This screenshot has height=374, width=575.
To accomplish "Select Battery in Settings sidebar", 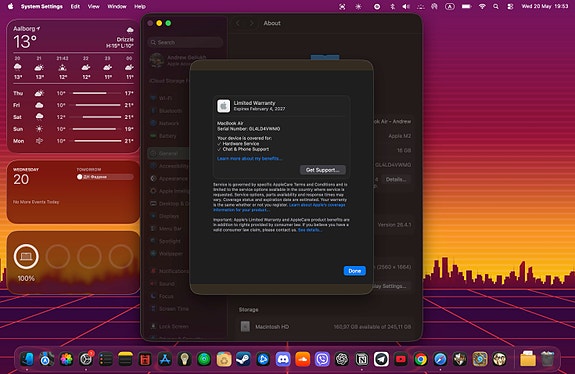I will point(167,136).
